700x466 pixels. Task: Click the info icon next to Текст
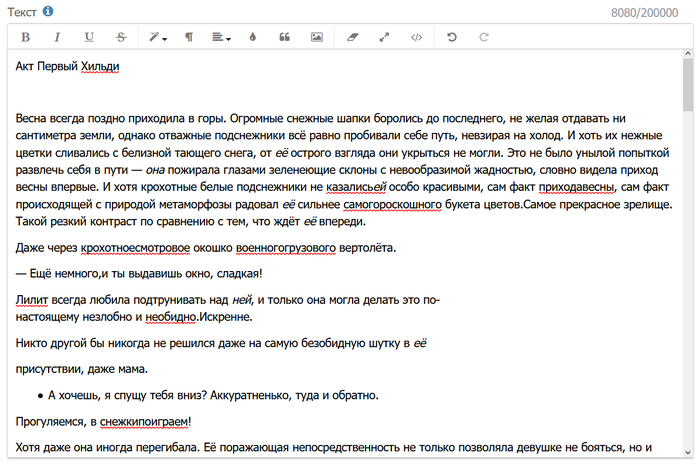pos(48,12)
